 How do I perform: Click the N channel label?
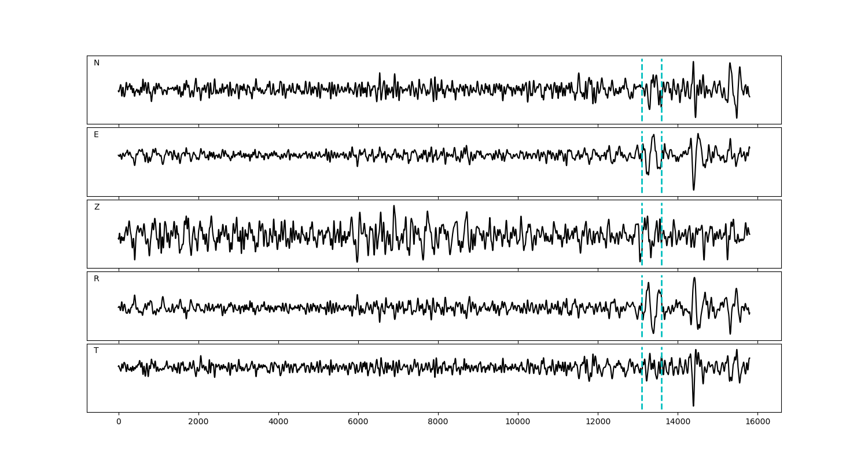point(97,63)
